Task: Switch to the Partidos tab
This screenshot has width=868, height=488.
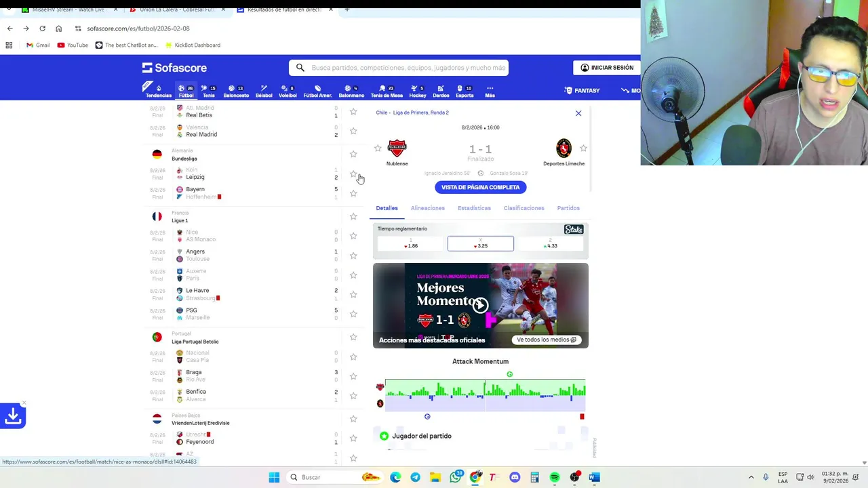Action: (x=568, y=208)
